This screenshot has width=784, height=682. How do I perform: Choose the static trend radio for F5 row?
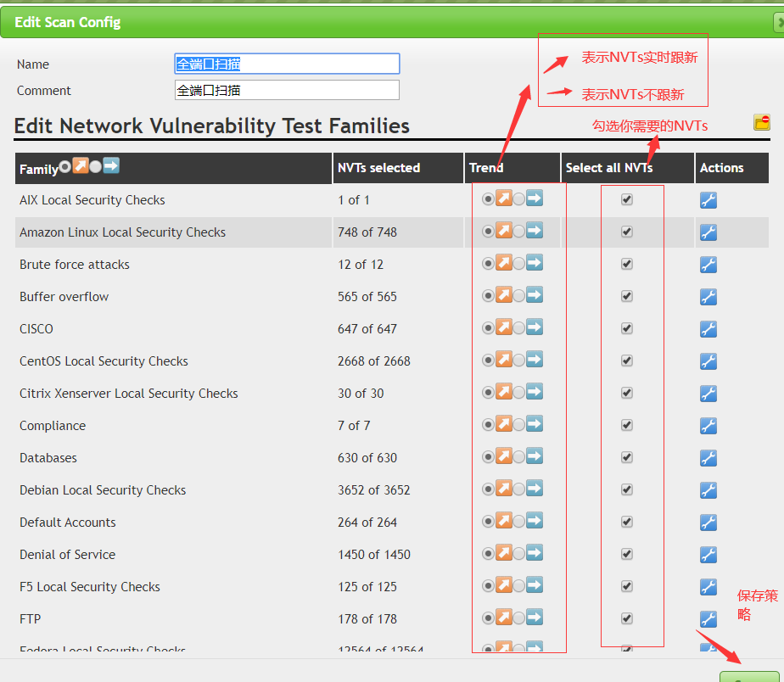pos(518,586)
